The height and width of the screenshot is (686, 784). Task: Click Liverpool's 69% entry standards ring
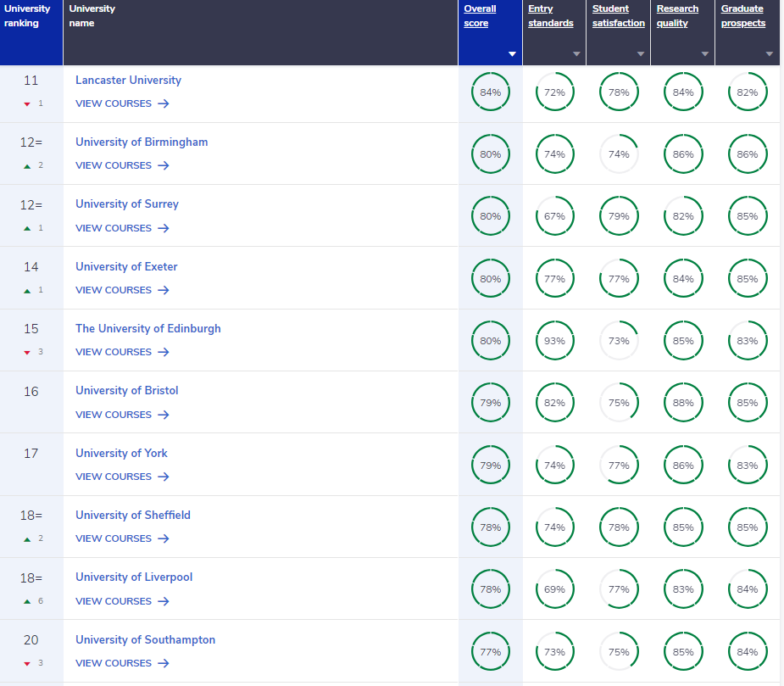click(x=554, y=589)
